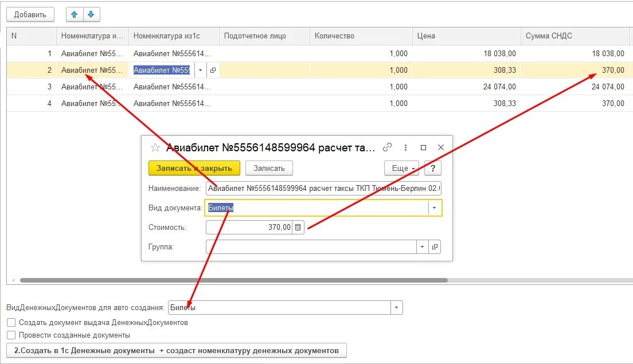Viewport: 633px width, 364px height.
Task: Click Подотчетное лицо column header
Action: (x=264, y=36)
